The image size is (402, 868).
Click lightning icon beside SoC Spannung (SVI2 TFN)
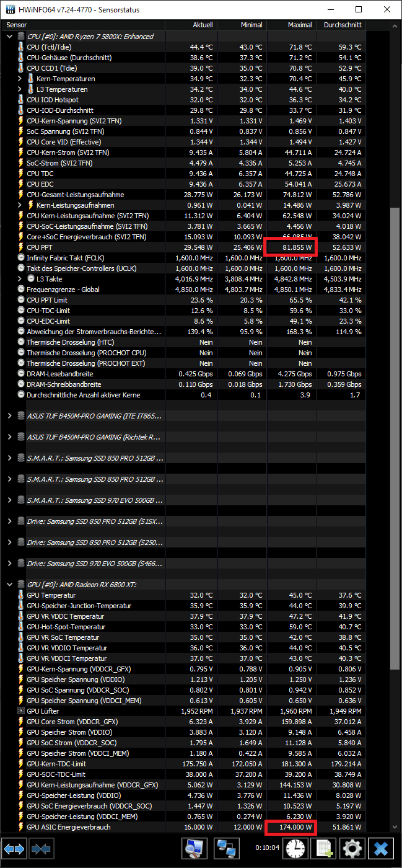(x=21, y=131)
